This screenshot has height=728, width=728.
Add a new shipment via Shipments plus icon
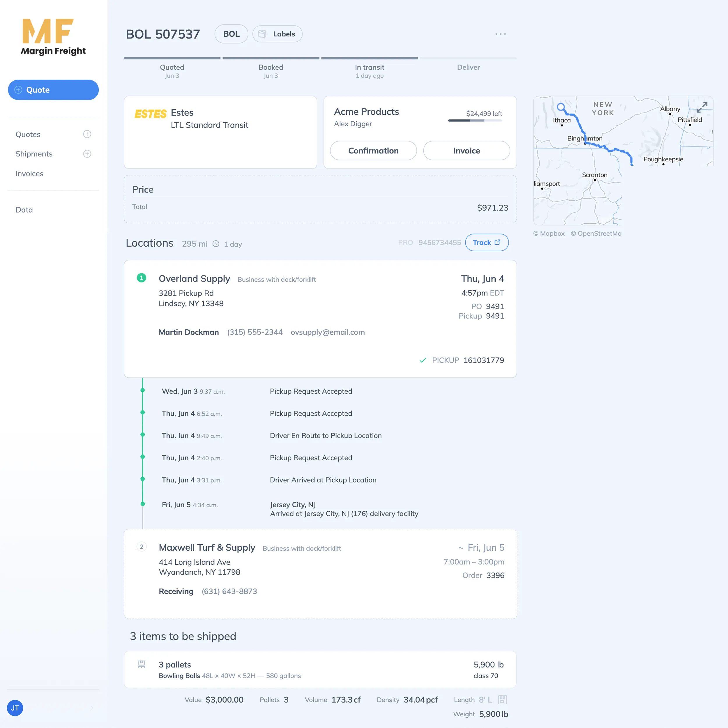point(87,154)
